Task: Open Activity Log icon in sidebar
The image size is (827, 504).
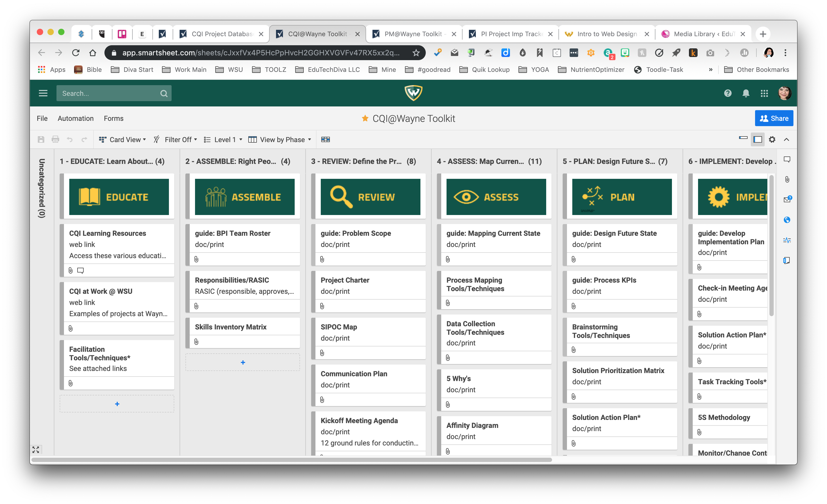Action: (787, 240)
